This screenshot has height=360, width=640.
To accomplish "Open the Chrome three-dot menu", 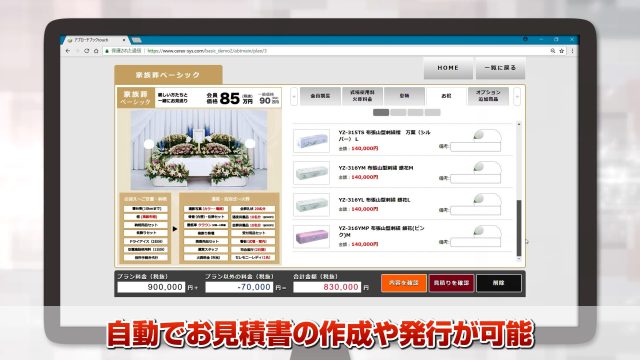I will [572, 51].
